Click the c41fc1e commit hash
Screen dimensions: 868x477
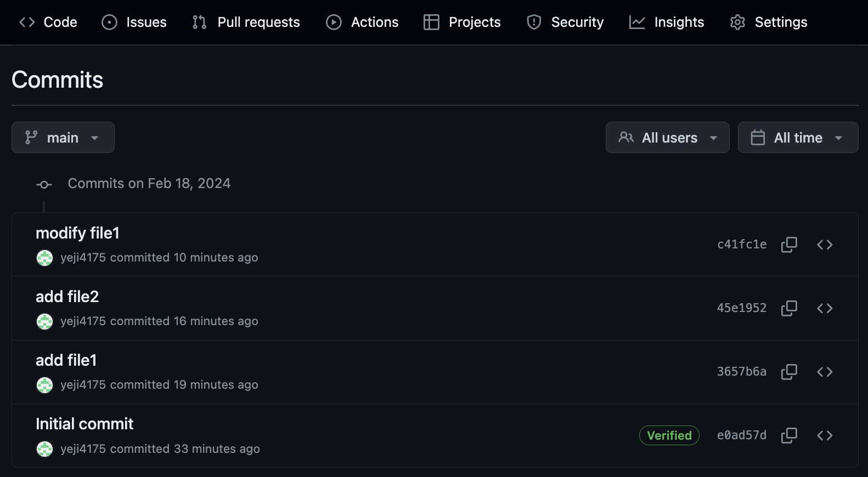click(x=742, y=245)
